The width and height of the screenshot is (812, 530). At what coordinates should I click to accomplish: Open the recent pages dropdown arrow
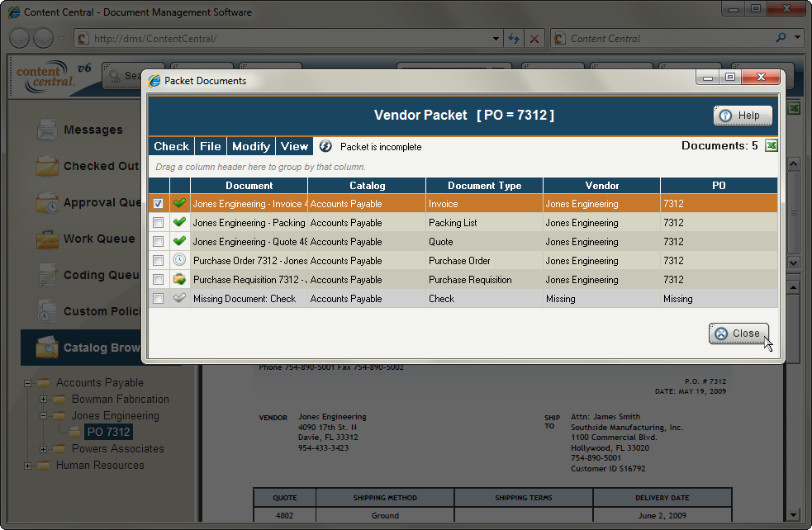62,38
